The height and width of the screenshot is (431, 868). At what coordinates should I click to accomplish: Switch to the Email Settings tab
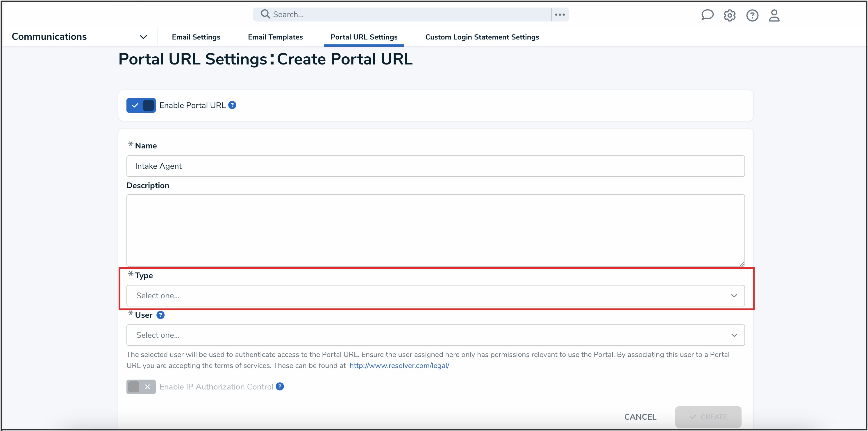pos(196,37)
